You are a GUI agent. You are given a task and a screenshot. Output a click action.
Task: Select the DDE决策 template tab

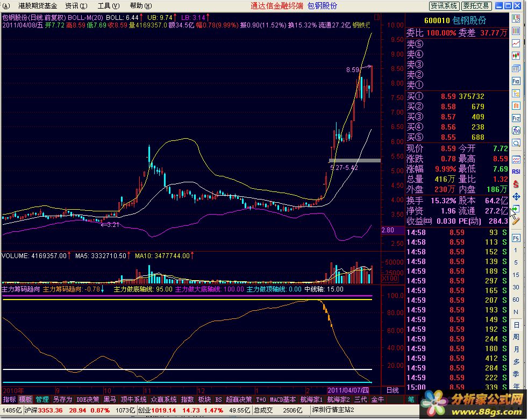click(x=88, y=400)
